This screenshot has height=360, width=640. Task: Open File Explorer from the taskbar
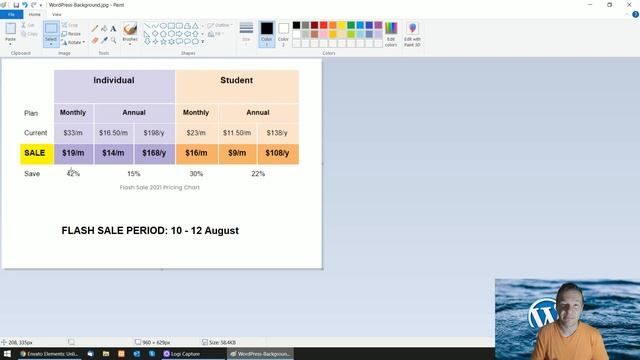click(x=106, y=354)
